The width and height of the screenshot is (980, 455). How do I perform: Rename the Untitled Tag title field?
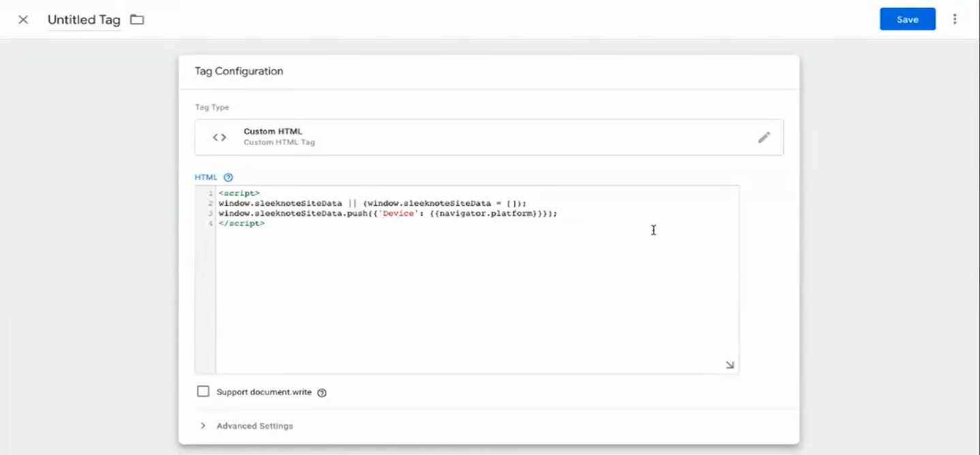84,20
